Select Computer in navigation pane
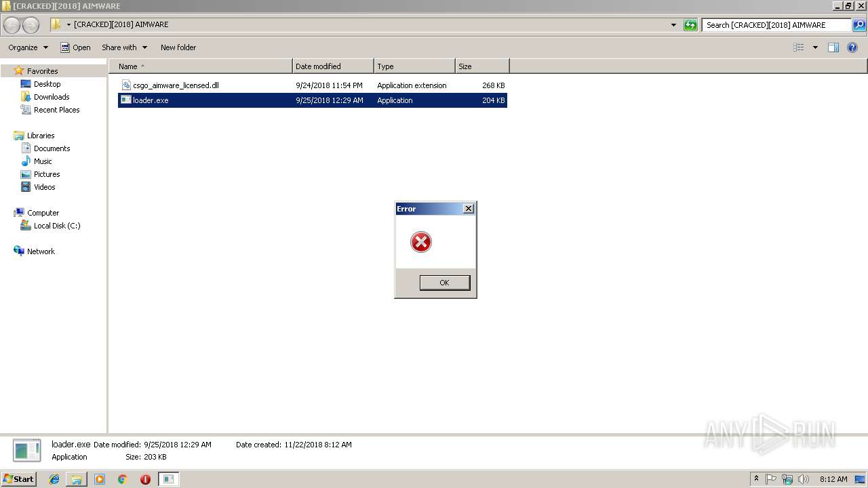This screenshot has height=488, width=868. tap(43, 213)
